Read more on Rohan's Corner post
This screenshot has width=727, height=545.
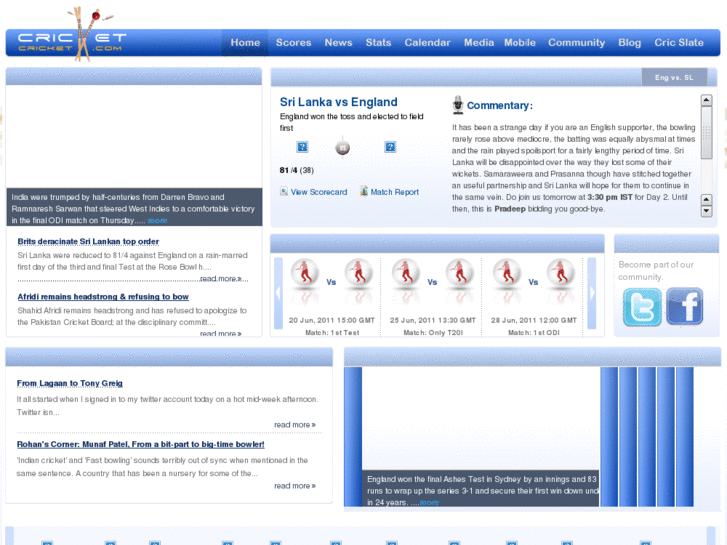pos(295,486)
